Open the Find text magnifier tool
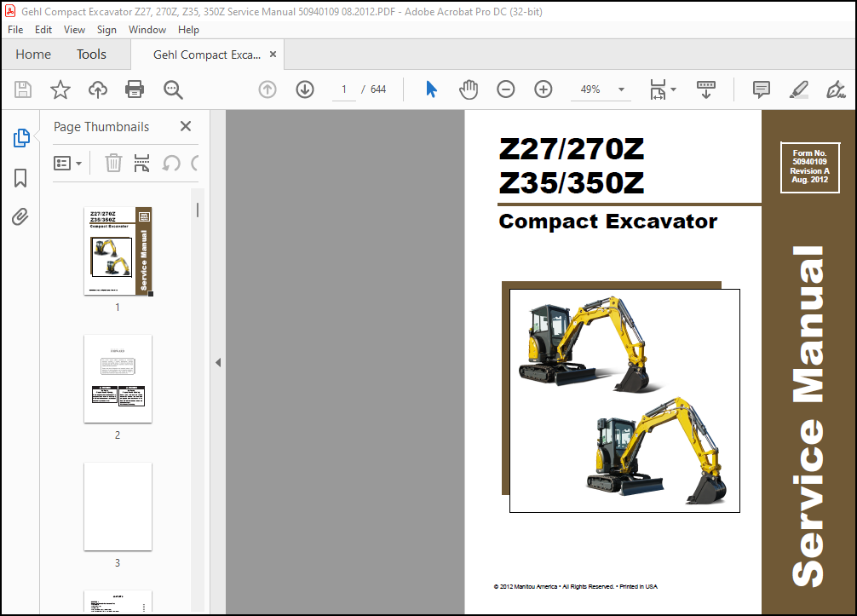This screenshot has width=857, height=616. click(x=173, y=89)
